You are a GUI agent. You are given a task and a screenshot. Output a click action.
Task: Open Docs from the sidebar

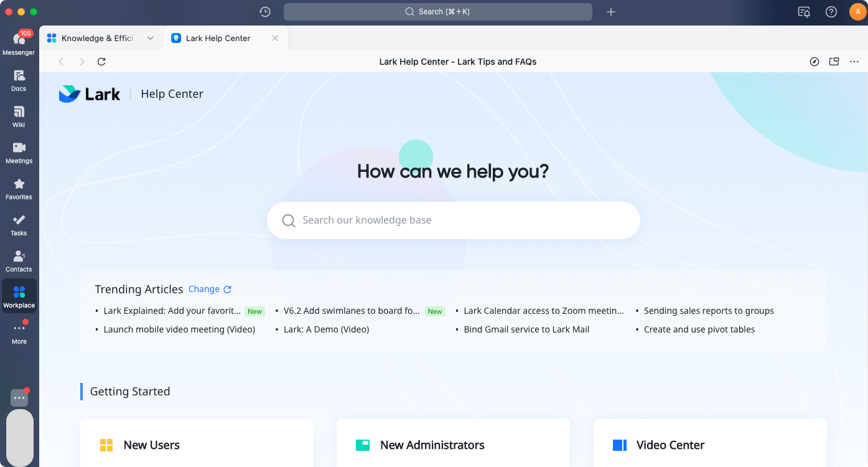[x=19, y=80]
